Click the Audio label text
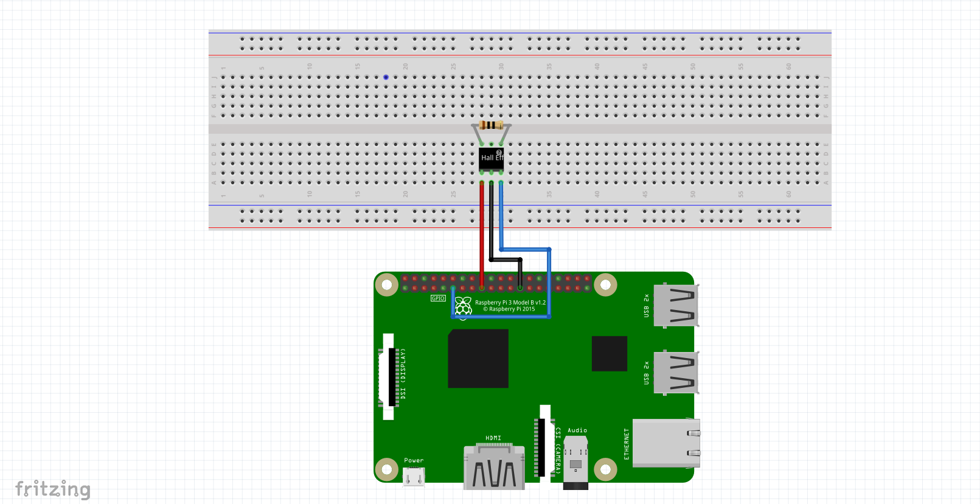Screen dimensions: 980x504 (x=577, y=430)
